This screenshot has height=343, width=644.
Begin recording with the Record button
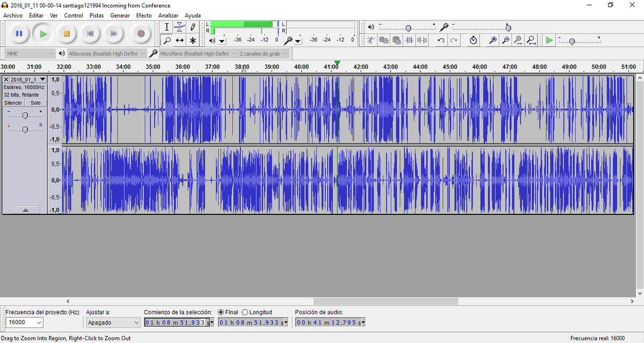coord(141,34)
